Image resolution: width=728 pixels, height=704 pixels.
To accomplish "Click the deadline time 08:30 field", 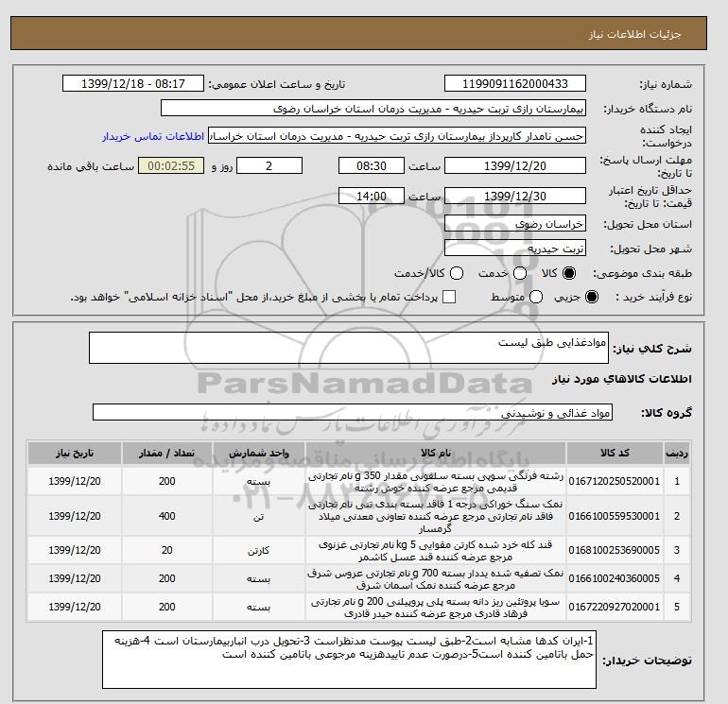I will pos(372,165).
